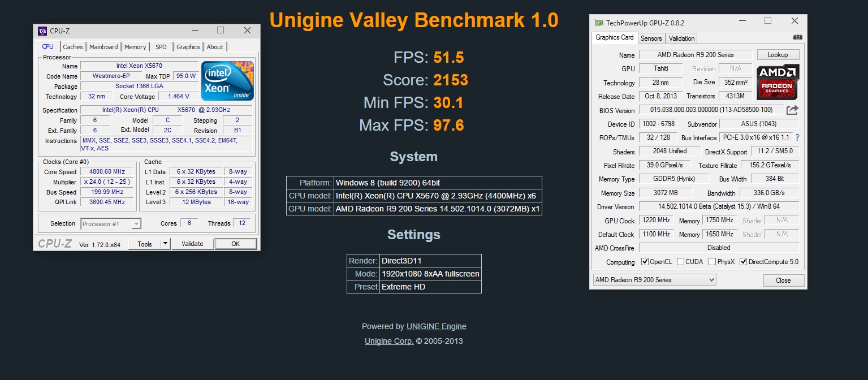
Task: Click the BIOS Version field
Action: (711, 110)
